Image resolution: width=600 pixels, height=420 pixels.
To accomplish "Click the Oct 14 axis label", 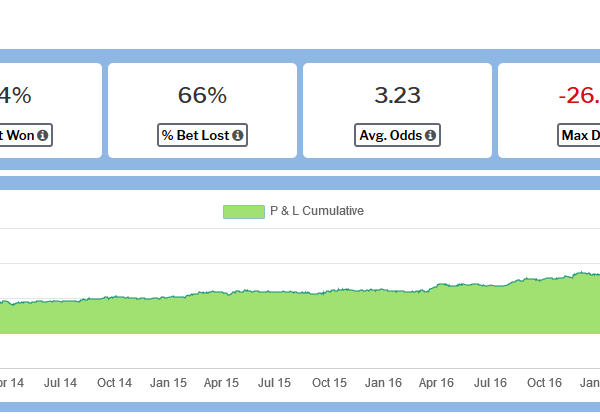I will pos(114,383).
